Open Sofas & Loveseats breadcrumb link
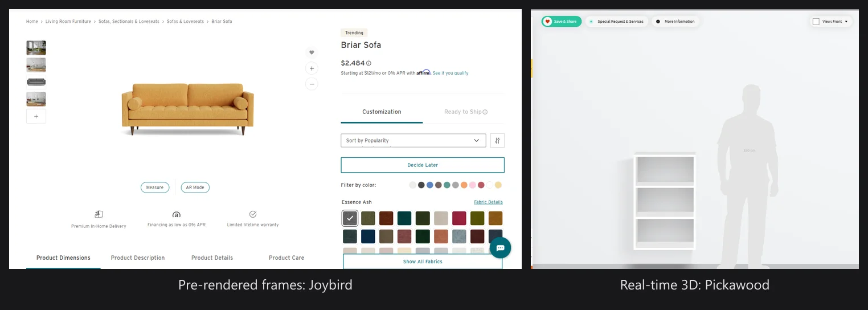The width and height of the screenshot is (868, 310). (185, 22)
